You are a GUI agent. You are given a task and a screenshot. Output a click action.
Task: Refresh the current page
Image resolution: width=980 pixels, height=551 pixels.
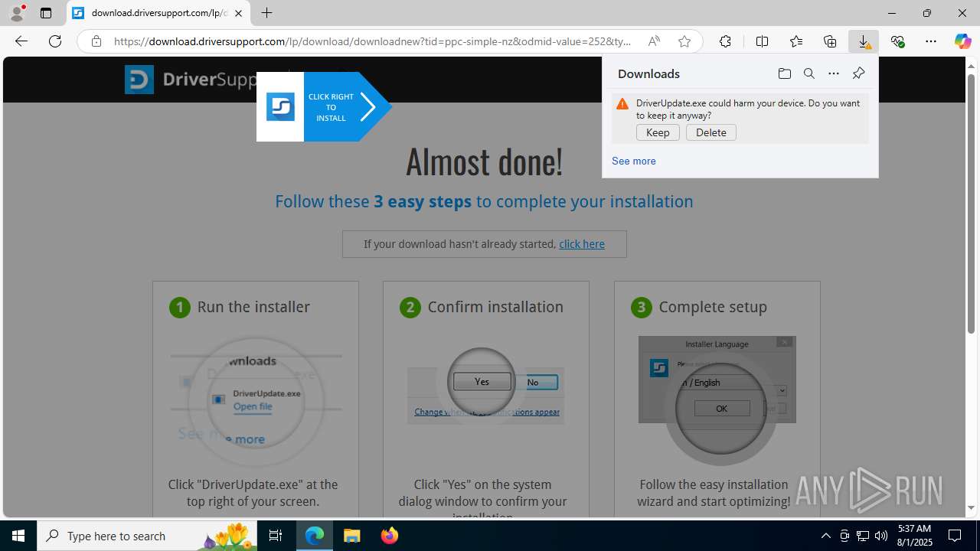tap(55, 41)
